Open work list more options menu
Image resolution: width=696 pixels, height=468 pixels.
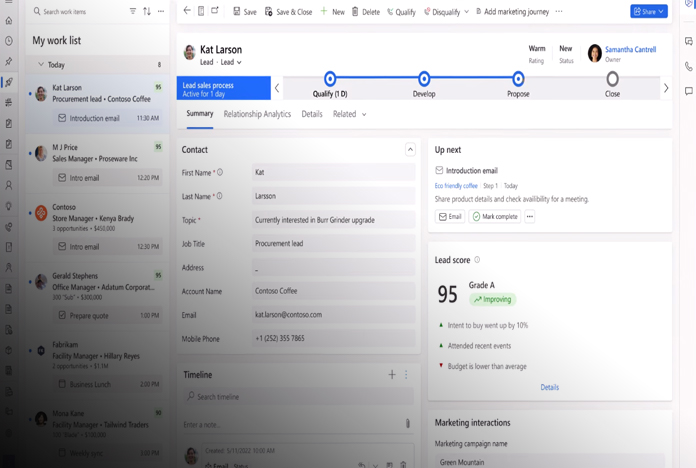[x=161, y=11]
